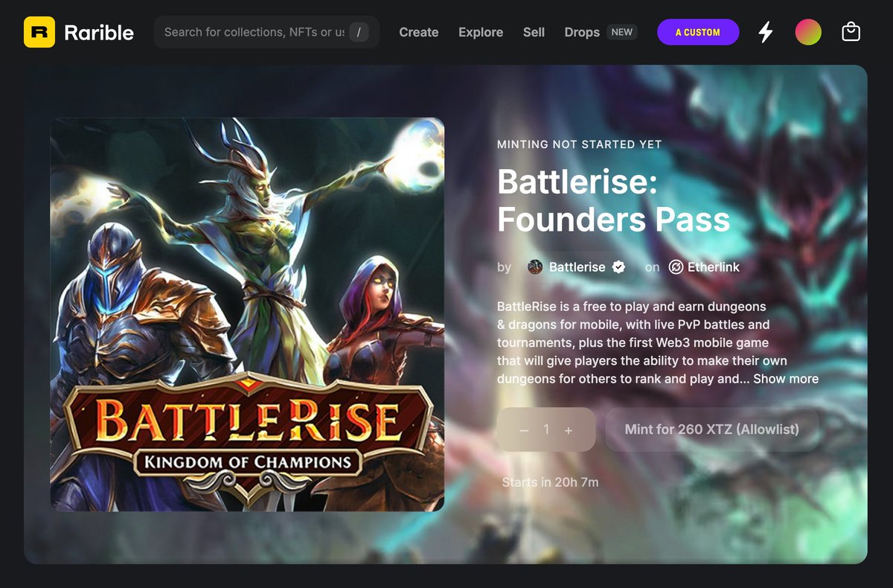This screenshot has width=893, height=588.
Task: Open the lightning bolt activity icon
Action: coord(766,32)
